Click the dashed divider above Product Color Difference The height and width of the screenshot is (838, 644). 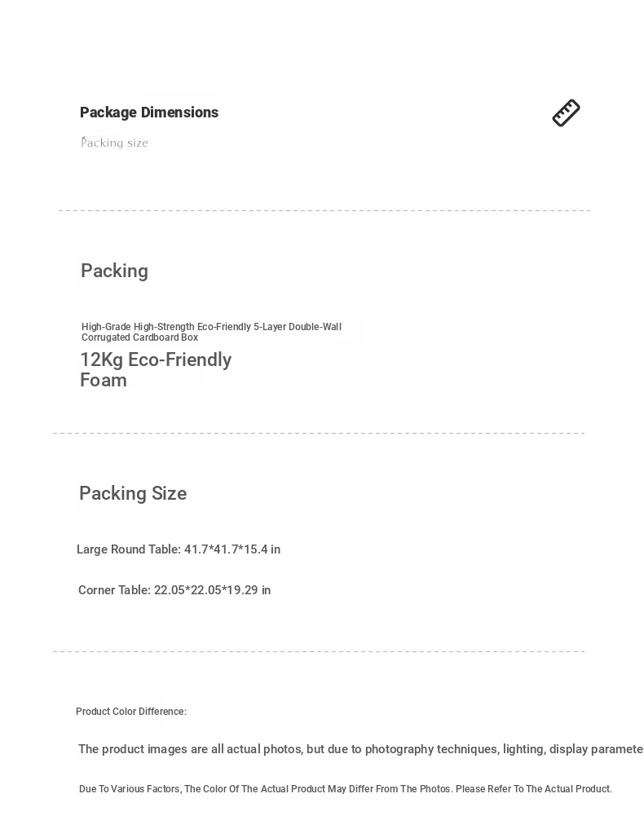(x=319, y=651)
